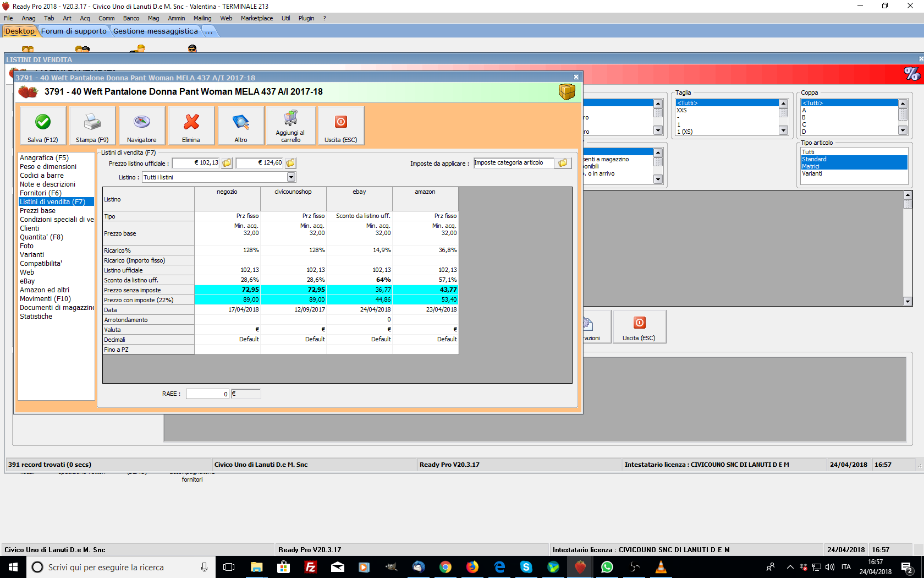Switch to Gestione messaggistica tab
The image size is (924, 578).
click(156, 31)
